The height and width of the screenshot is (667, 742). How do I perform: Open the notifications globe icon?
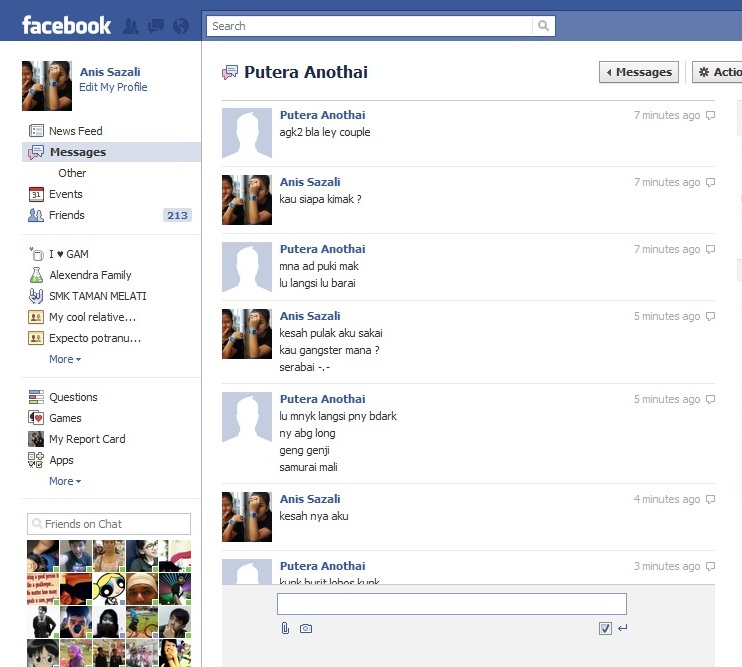point(181,26)
